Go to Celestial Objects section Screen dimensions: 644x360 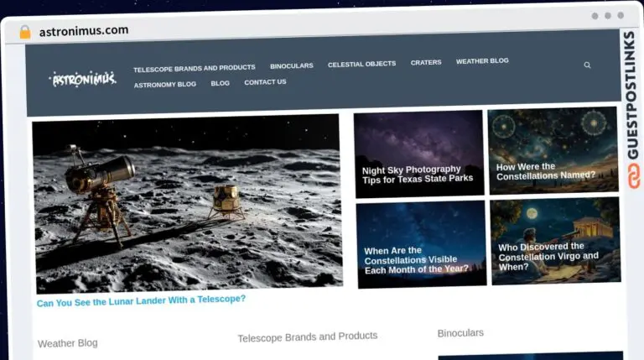362,64
